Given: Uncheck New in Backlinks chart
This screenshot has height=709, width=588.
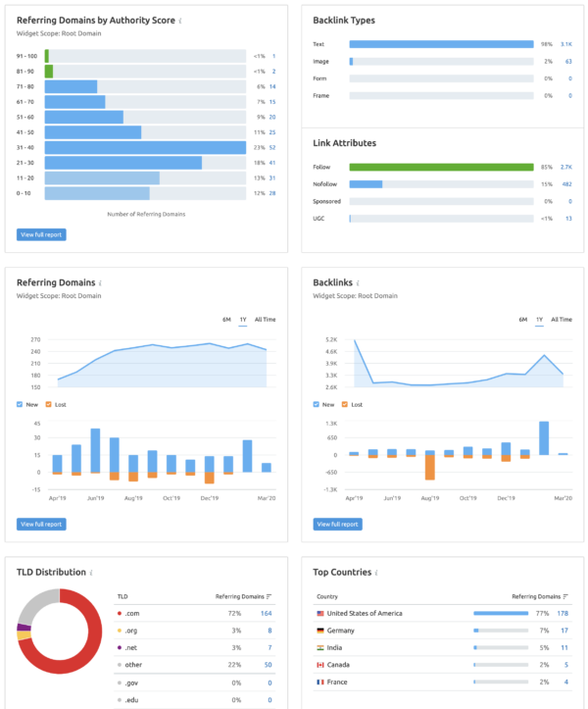Looking at the screenshot, I should (x=316, y=404).
